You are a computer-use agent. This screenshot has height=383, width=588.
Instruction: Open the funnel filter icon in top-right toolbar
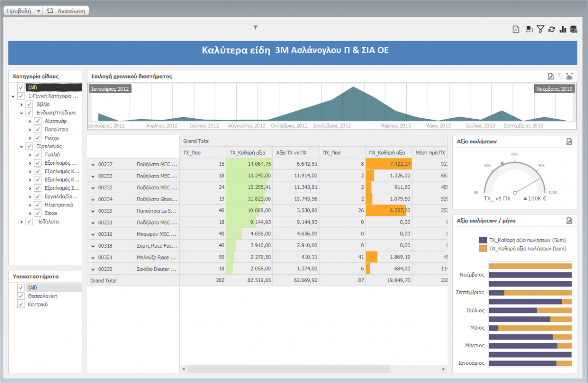(540, 29)
